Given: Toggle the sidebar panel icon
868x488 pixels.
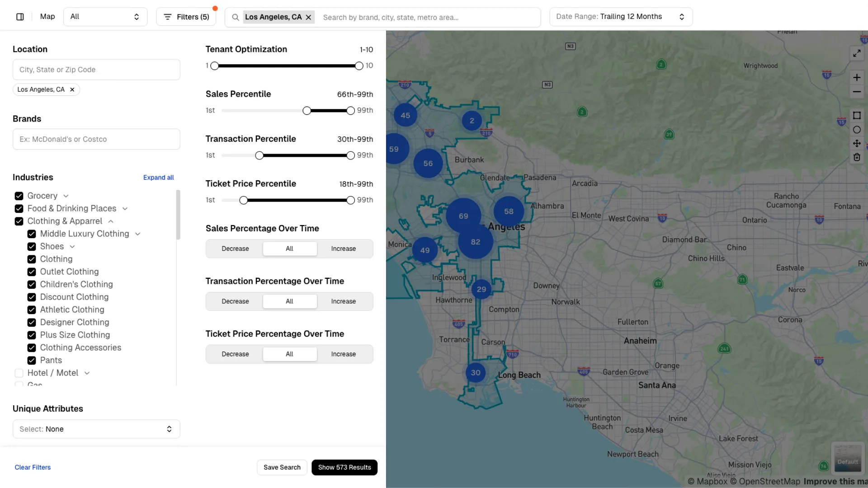Looking at the screenshot, I should pyautogui.click(x=20, y=16).
